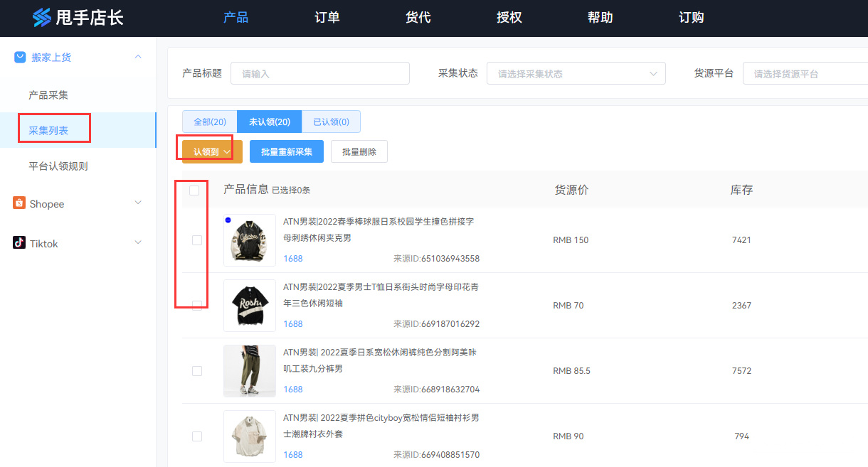Click the 批量重新采集 button
Viewport: 868px width, 467px height.
(287, 151)
